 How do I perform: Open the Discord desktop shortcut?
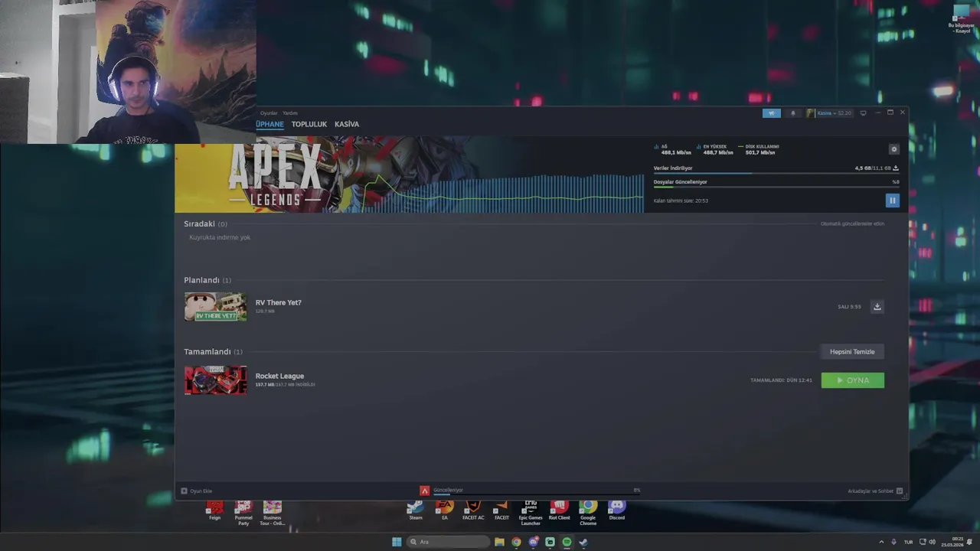tap(617, 510)
